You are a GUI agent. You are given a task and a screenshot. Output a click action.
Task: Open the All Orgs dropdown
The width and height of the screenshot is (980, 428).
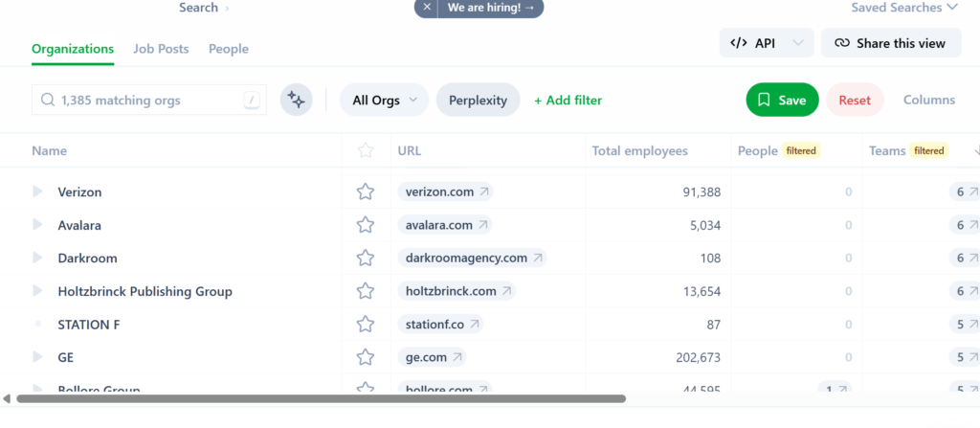[x=383, y=100]
